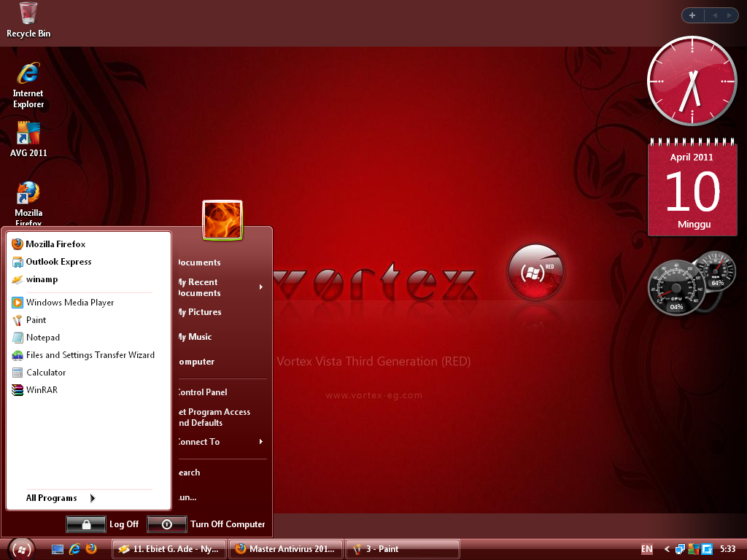Click the sidebar next page arrow
The width and height of the screenshot is (747, 560).
[x=729, y=15]
